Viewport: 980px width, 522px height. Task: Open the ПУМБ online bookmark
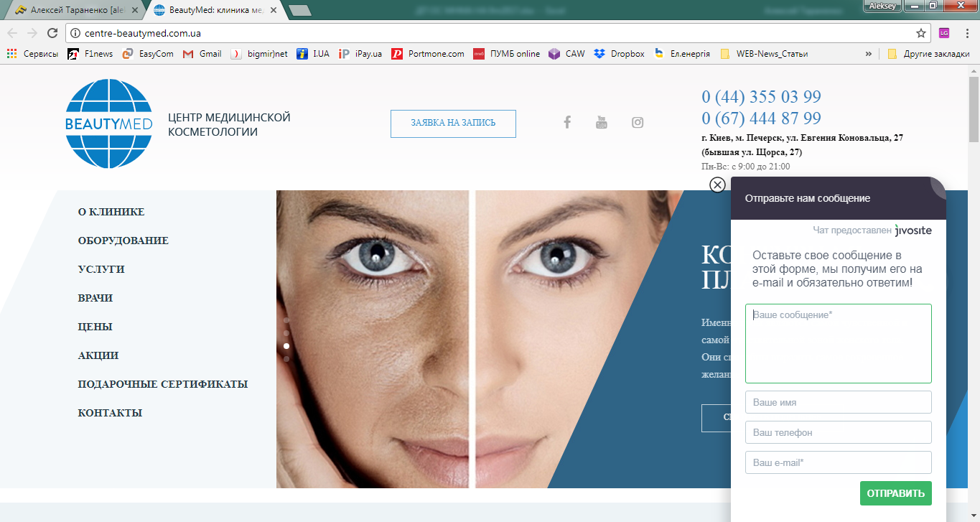click(507, 54)
